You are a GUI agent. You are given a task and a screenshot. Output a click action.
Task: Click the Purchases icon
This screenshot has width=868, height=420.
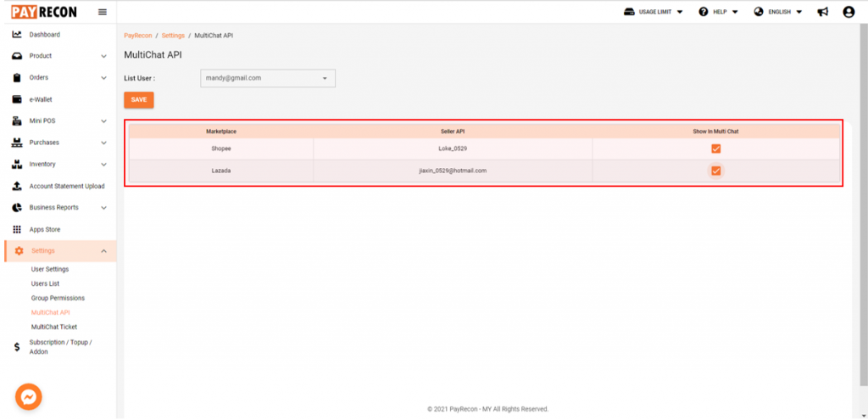tap(17, 143)
